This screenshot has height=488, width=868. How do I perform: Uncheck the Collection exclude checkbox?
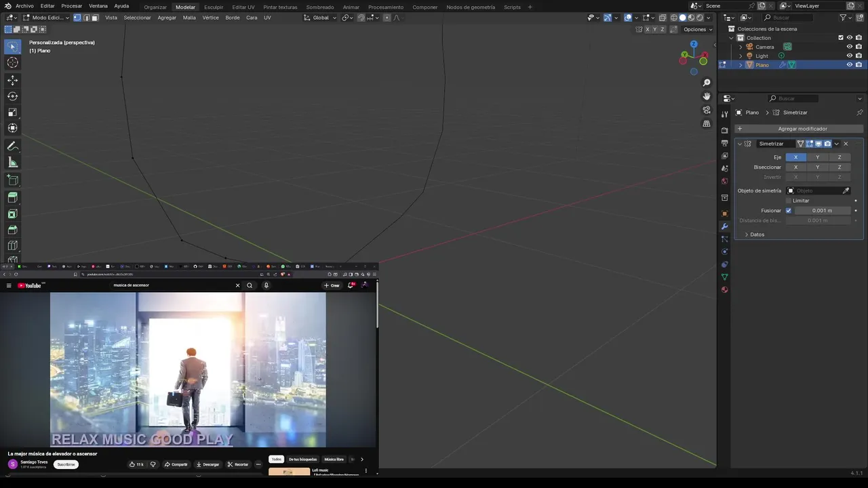point(841,38)
